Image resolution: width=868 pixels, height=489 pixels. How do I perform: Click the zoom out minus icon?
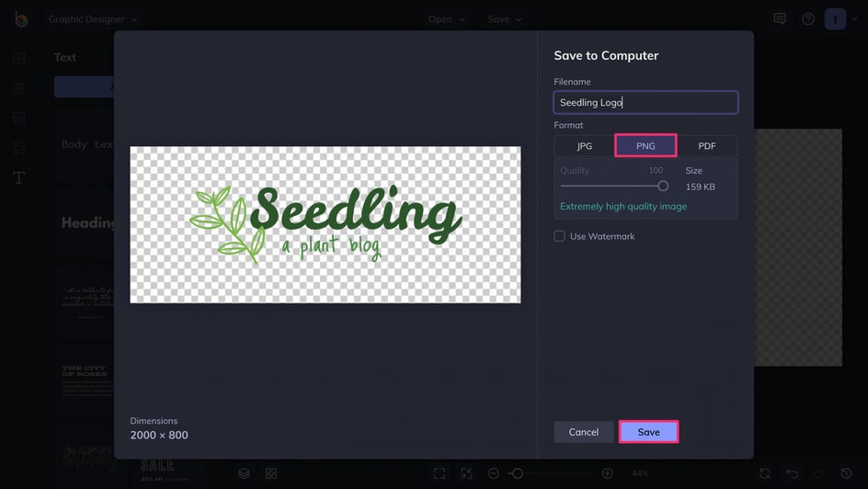pyautogui.click(x=494, y=473)
